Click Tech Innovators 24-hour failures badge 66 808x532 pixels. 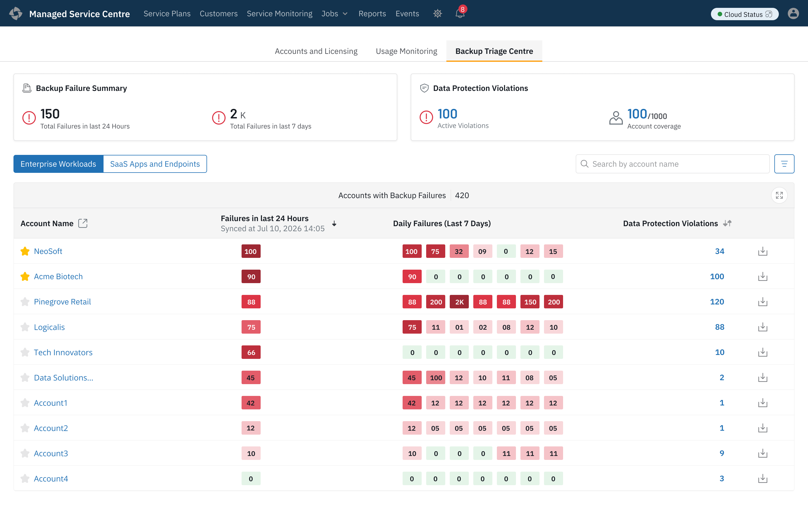251,352
